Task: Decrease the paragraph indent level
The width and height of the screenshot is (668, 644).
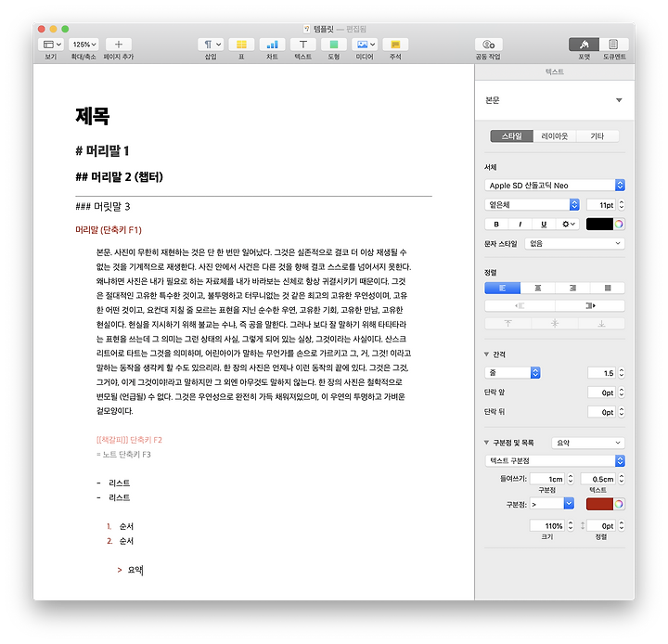Action: [520, 305]
